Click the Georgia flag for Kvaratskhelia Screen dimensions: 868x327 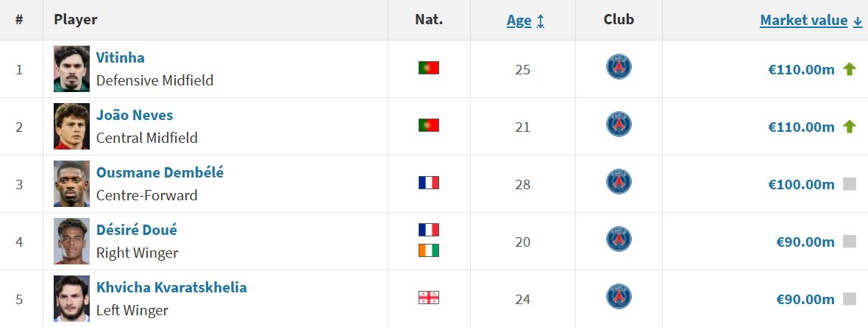point(428,298)
